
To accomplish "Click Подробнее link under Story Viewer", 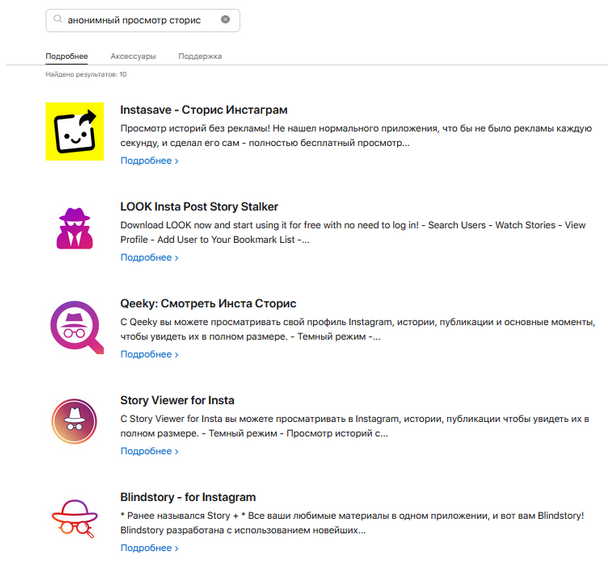I will [149, 451].
